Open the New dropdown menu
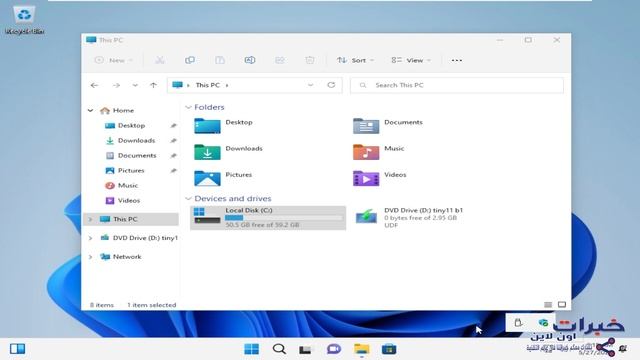 click(x=114, y=60)
